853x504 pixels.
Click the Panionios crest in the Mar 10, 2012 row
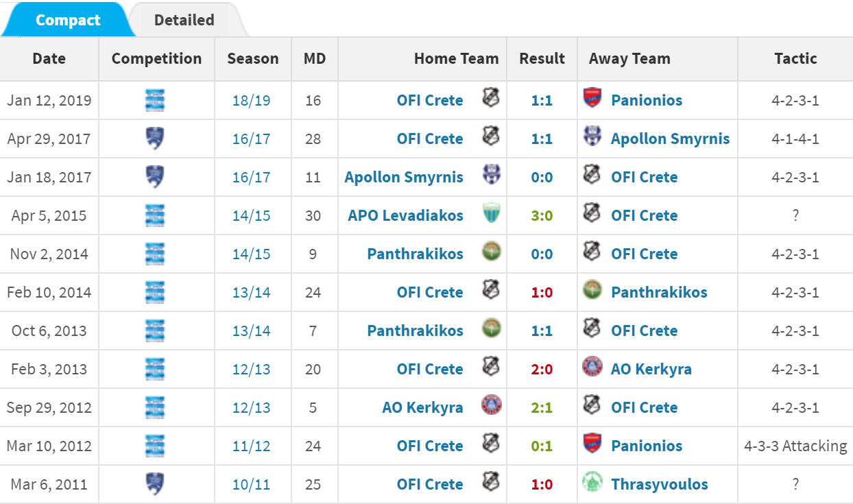592,443
